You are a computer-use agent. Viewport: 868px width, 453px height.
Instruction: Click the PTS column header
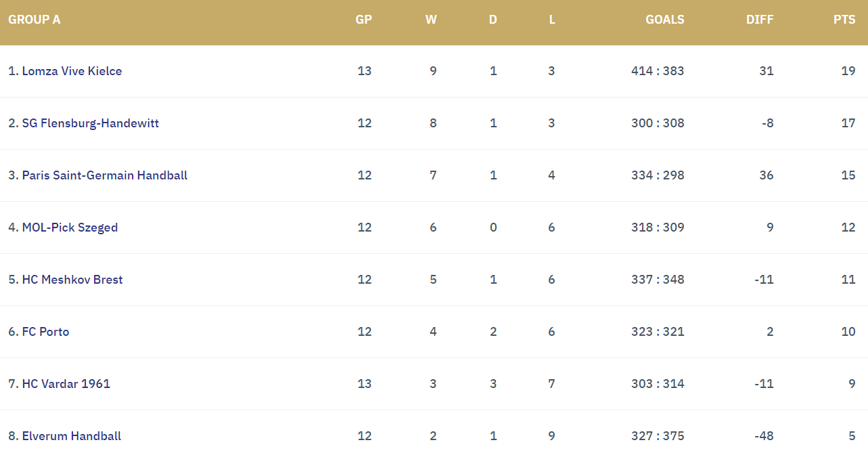pyautogui.click(x=844, y=20)
